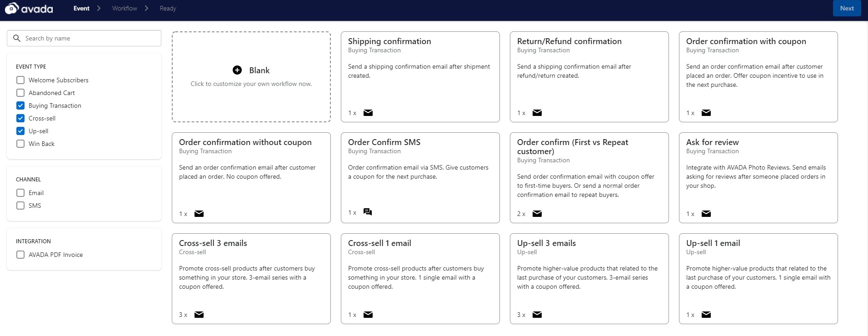This screenshot has height=336, width=868.
Task: Click envelope icon on Return/Refund confirmation card
Action: (537, 113)
